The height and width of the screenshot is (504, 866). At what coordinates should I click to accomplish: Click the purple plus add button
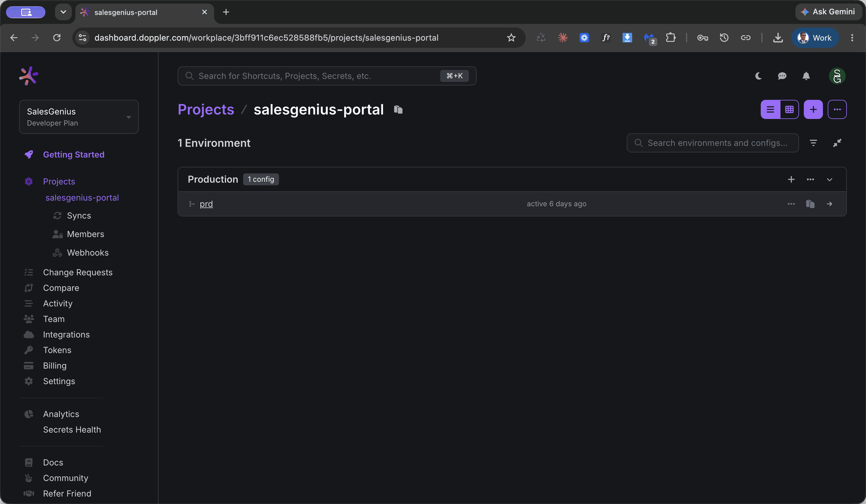coord(813,110)
